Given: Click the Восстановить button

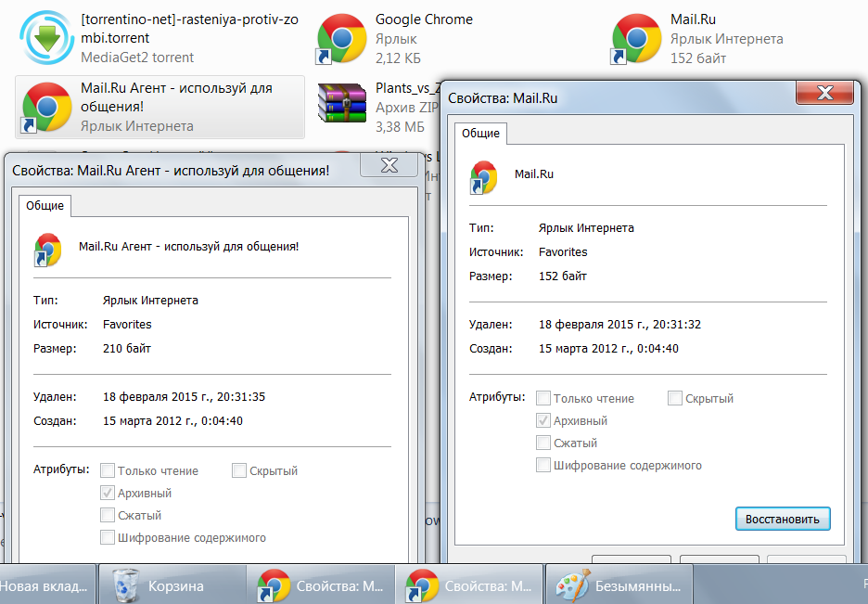Looking at the screenshot, I should (783, 519).
